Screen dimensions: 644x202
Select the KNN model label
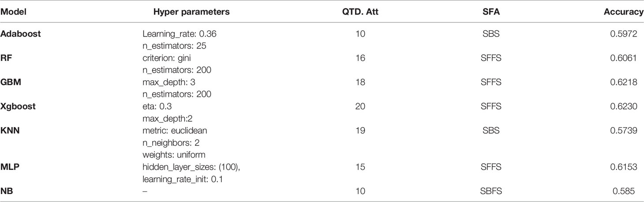pyautogui.click(x=10, y=131)
